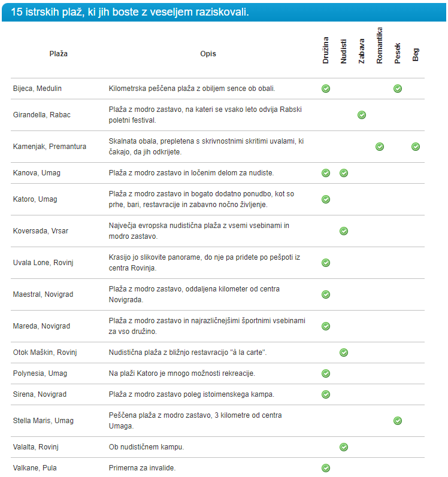Click Družina checkmark for Valkane, Pula

click(326, 468)
